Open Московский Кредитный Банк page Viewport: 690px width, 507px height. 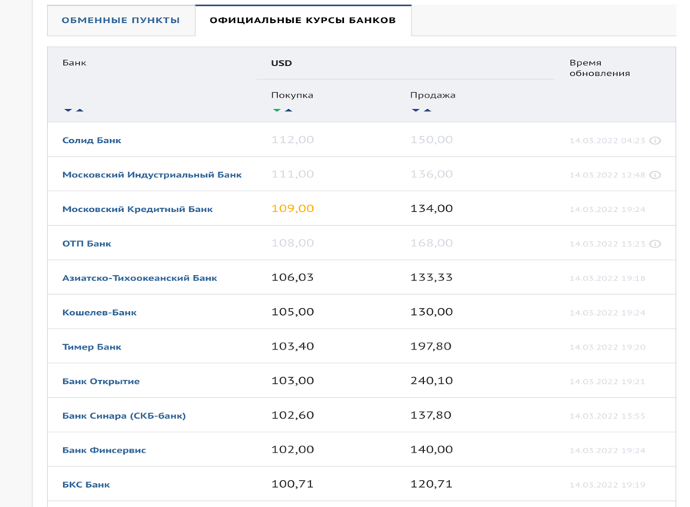[x=137, y=210]
